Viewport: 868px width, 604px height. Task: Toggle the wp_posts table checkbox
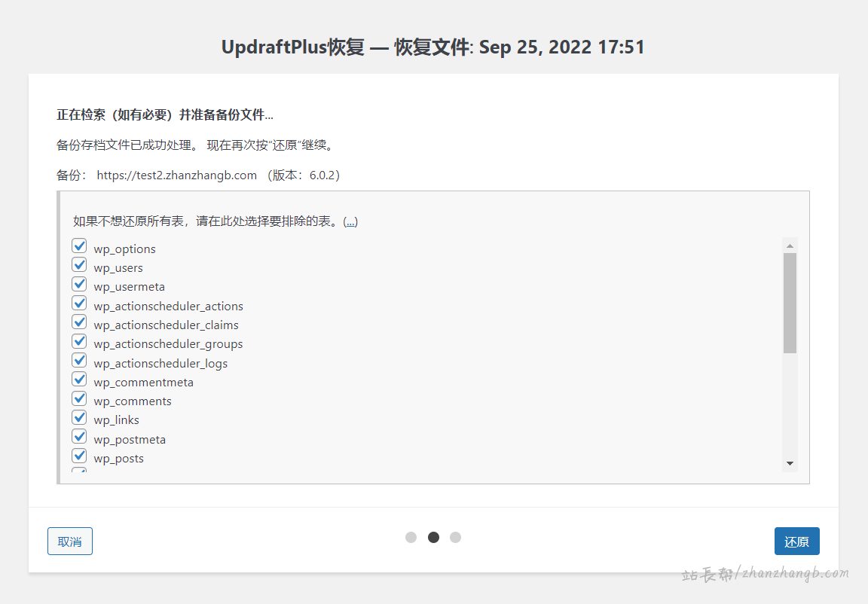point(79,455)
